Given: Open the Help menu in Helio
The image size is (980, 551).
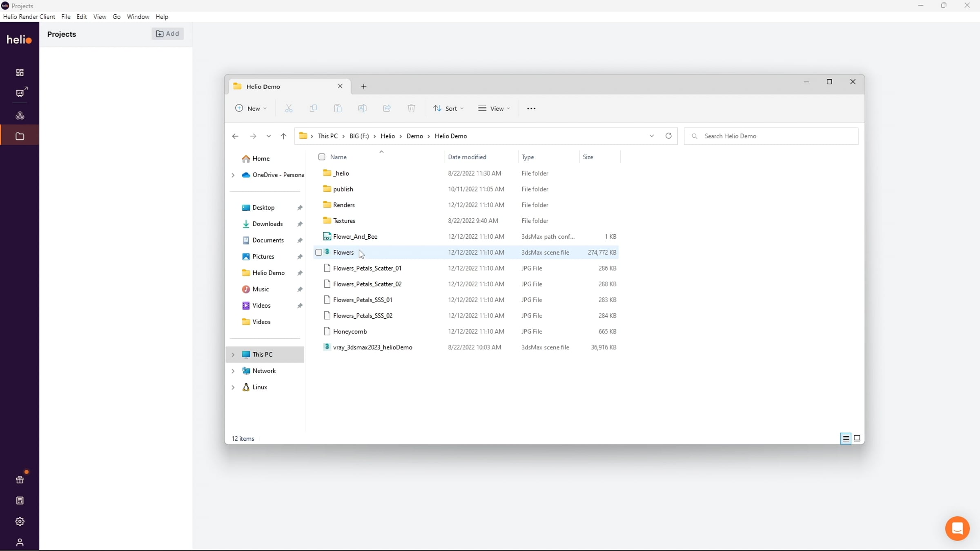Looking at the screenshot, I should click(x=162, y=17).
